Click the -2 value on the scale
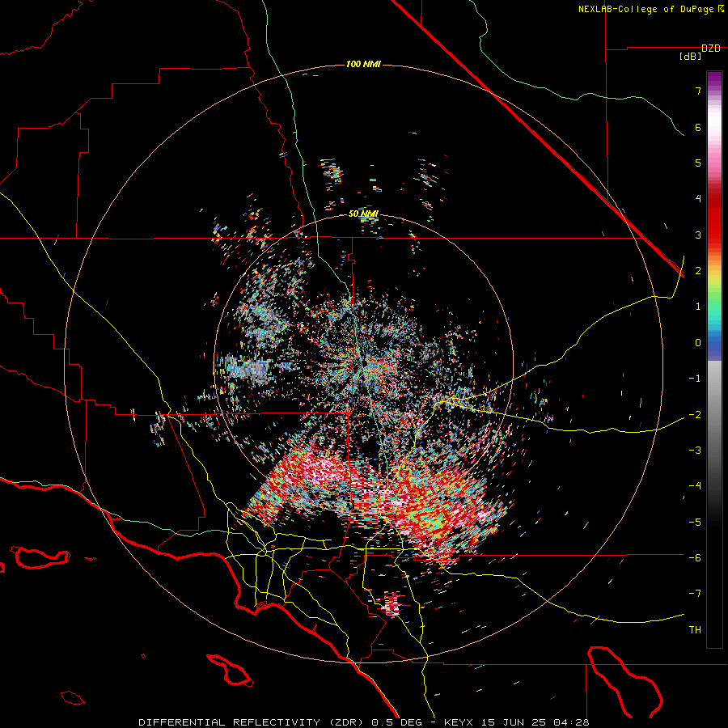The width and height of the screenshot is (728, 728). click(x=695, y=415)
